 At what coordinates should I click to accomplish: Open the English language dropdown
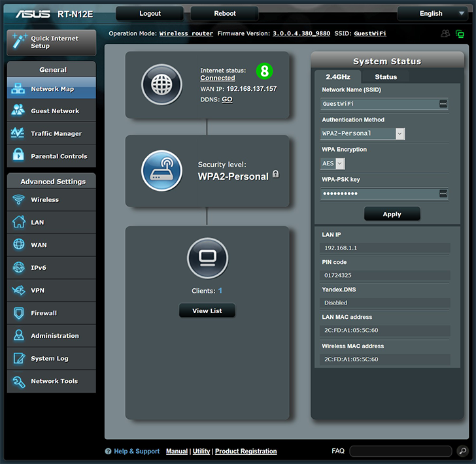pos(432,13)
